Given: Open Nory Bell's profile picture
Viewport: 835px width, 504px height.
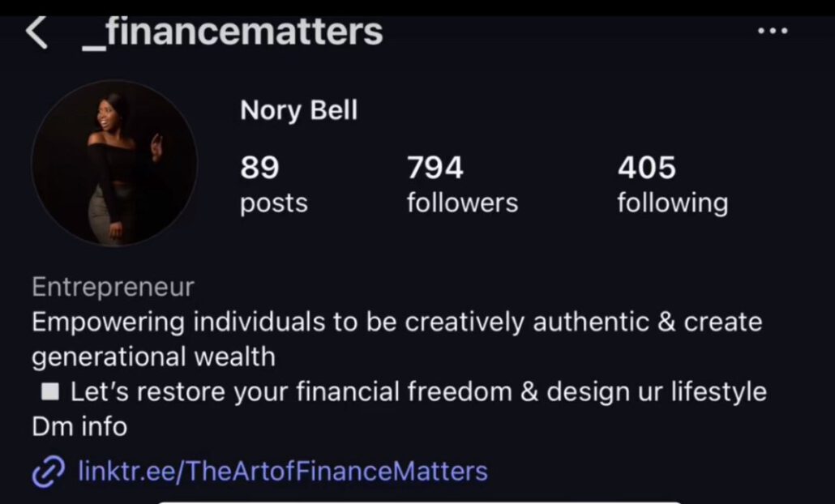Looking at the screenshot, I should (114, 163).
